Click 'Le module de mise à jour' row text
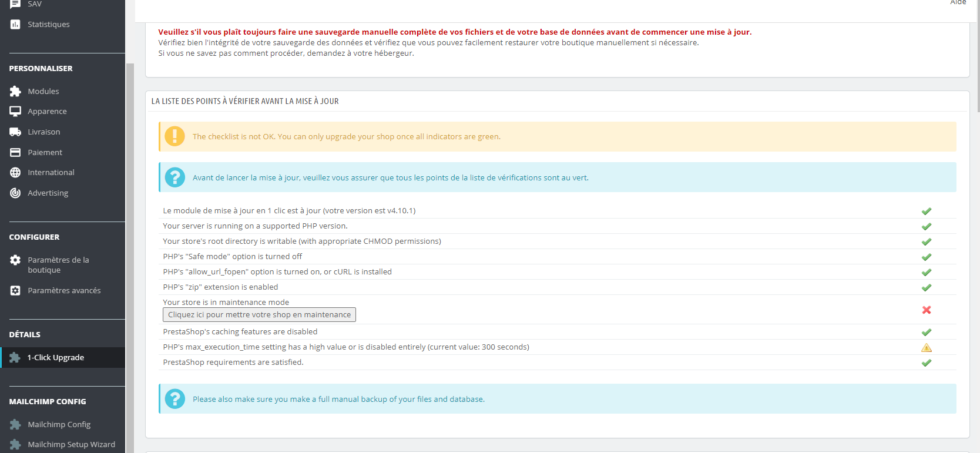Image resolution: width=980 pixels, height=453 pixels. click(289, 210)
